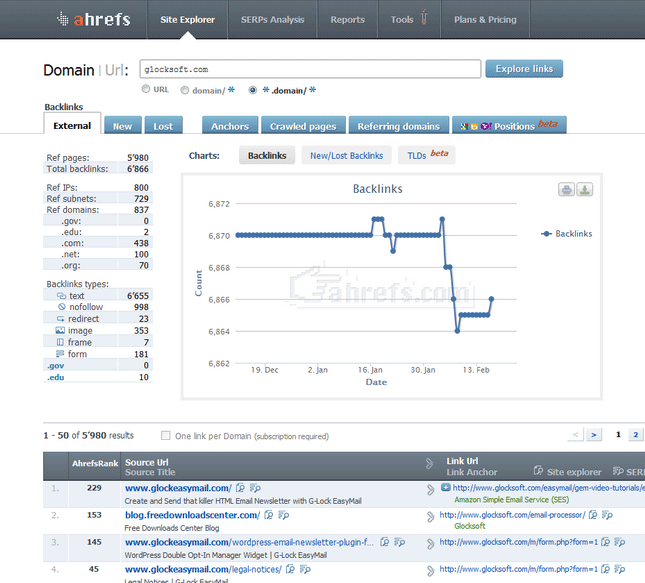Viewport: 645px width, 583px height.
Task: Click the Explore links button
Action: point(524,69)
